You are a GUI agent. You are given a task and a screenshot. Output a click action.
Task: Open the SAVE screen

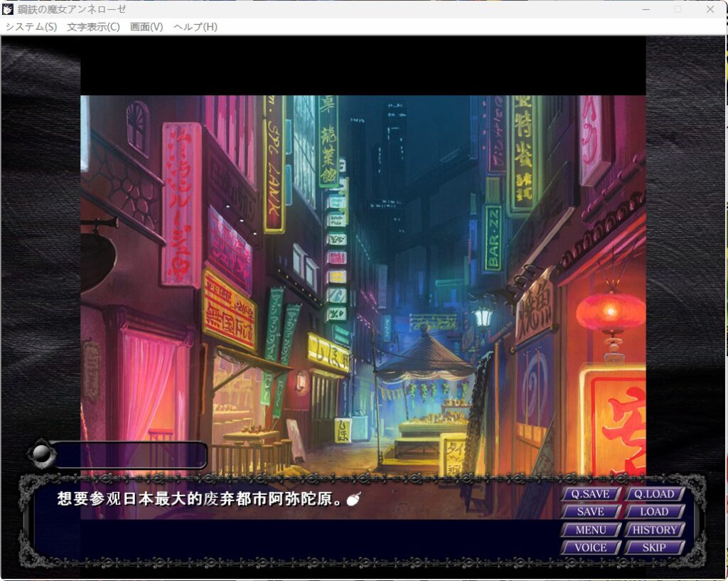point(591,512)
